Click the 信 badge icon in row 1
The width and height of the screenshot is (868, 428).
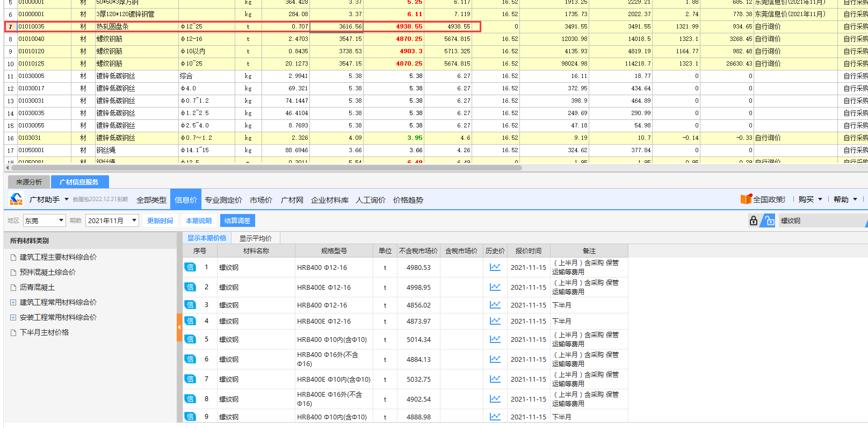point(190,267)
